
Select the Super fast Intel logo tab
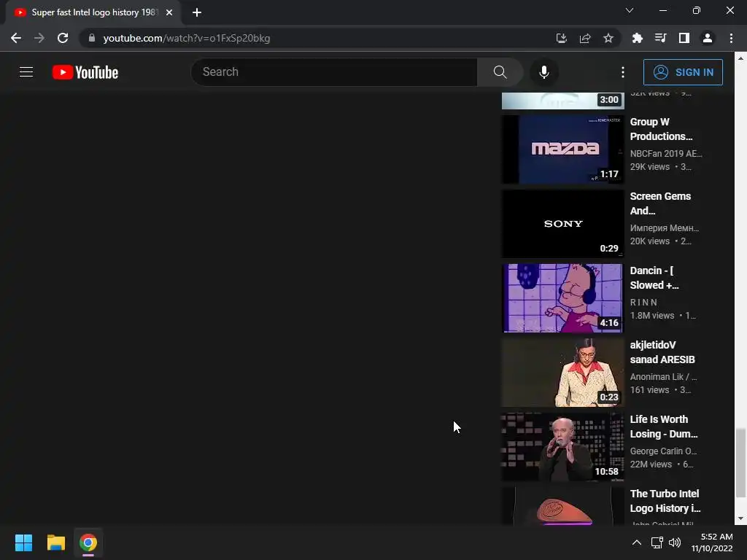[94, 12]
